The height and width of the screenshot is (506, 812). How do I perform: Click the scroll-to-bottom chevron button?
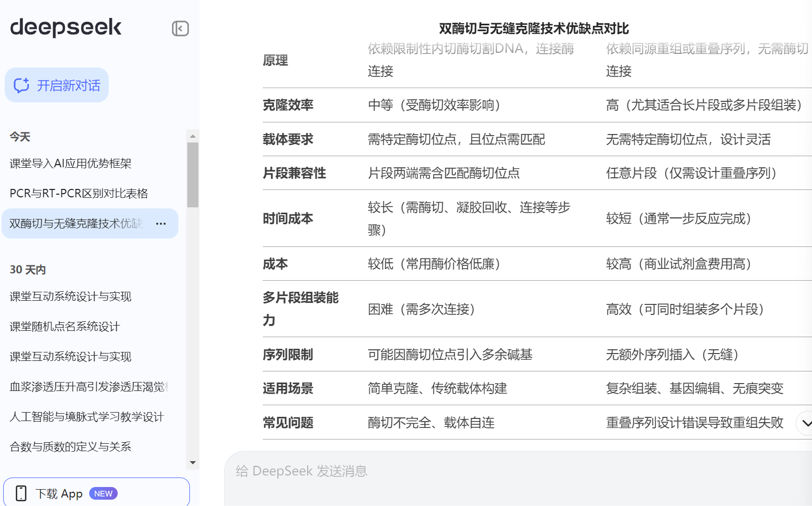tap(805, 423)
